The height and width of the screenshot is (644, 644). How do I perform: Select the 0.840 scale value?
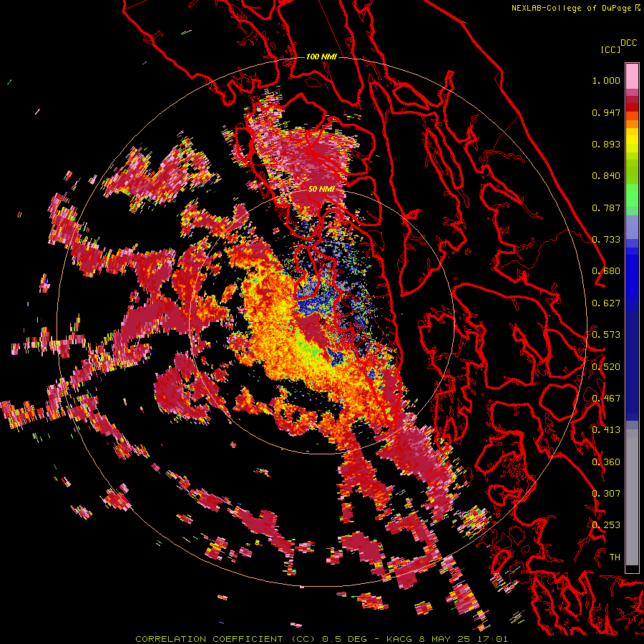(606, 176)
